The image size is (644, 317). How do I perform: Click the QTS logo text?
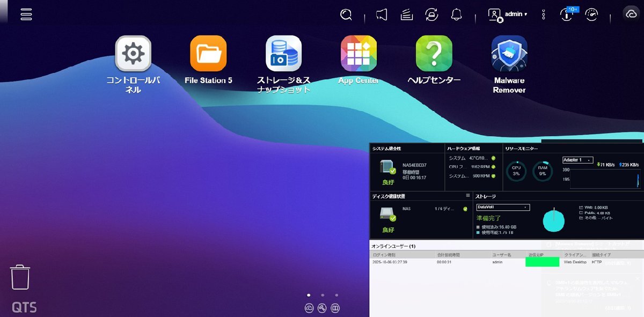click(24, 307)
